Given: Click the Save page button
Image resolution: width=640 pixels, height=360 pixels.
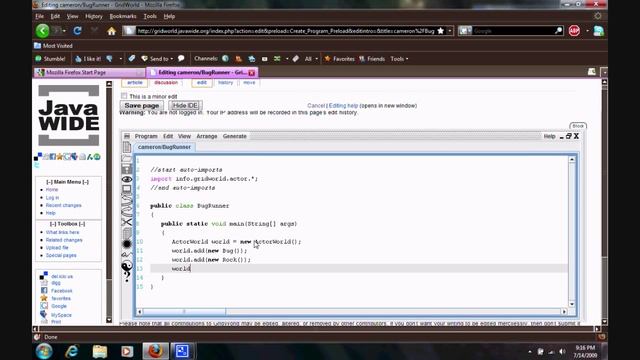Looking at the screenshot, I should [x=142, y=105].
